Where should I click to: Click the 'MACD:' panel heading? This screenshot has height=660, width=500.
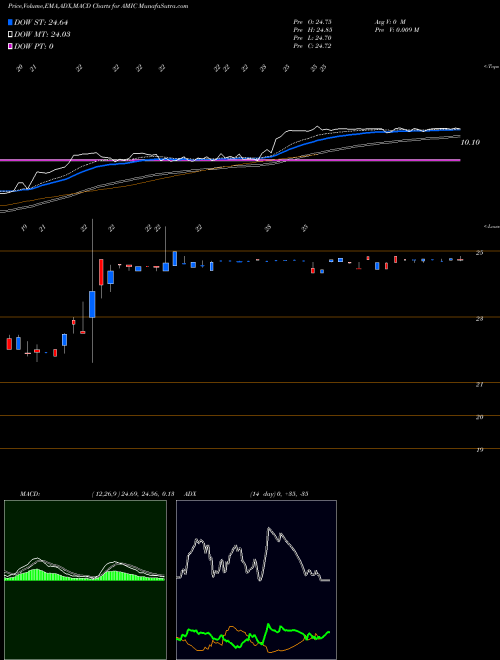pos(30,494)
